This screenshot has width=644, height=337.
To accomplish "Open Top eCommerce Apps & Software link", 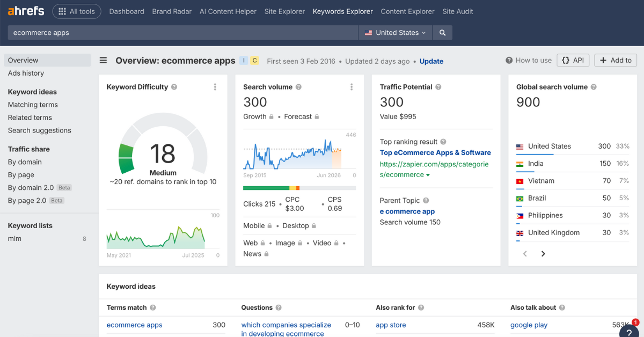I will [435, 153].
